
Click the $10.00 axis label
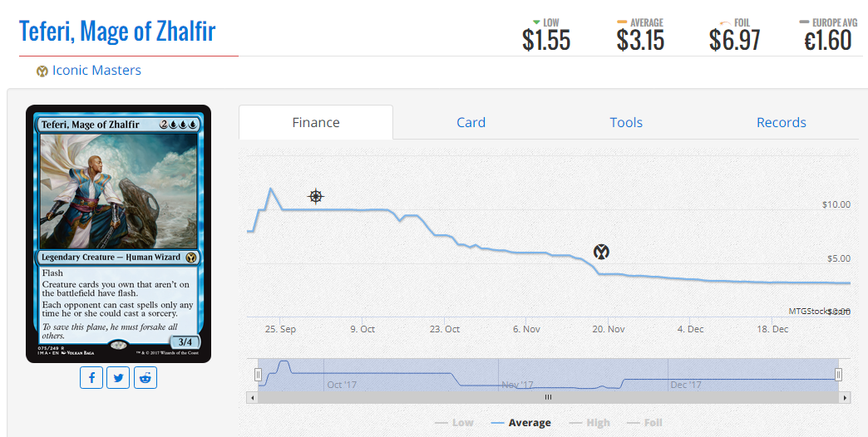[836, 204]
